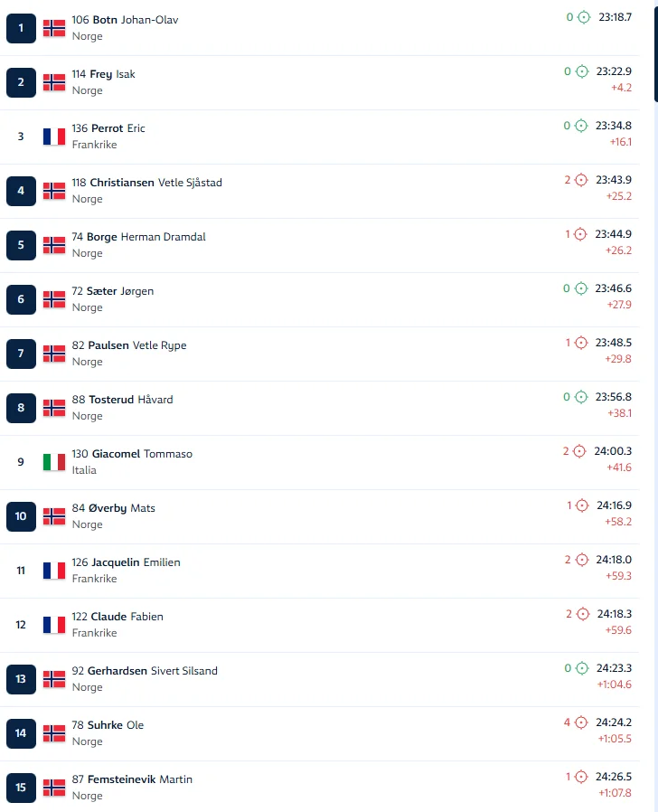Click the vertical scrollbar on the right

[x=654, y=54]
